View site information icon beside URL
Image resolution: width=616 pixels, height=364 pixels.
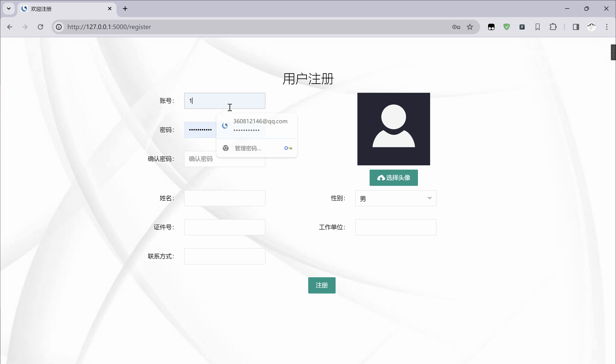point(59,27)
